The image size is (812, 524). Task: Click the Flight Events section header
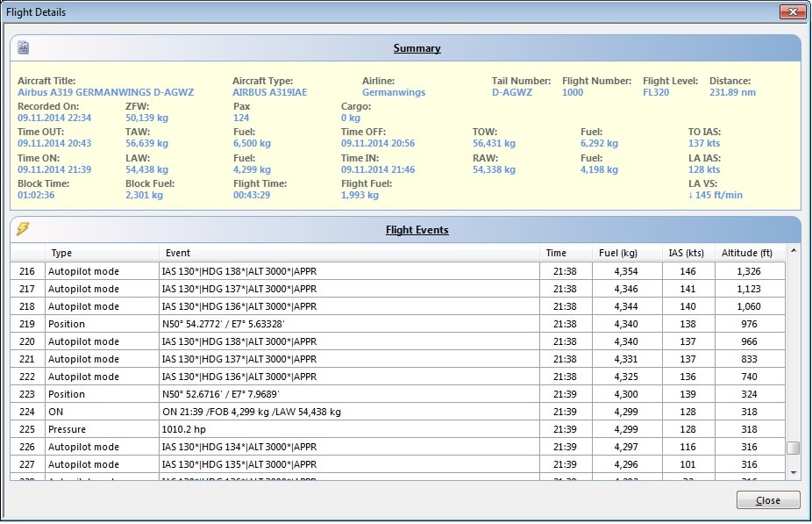pos(417,230)
